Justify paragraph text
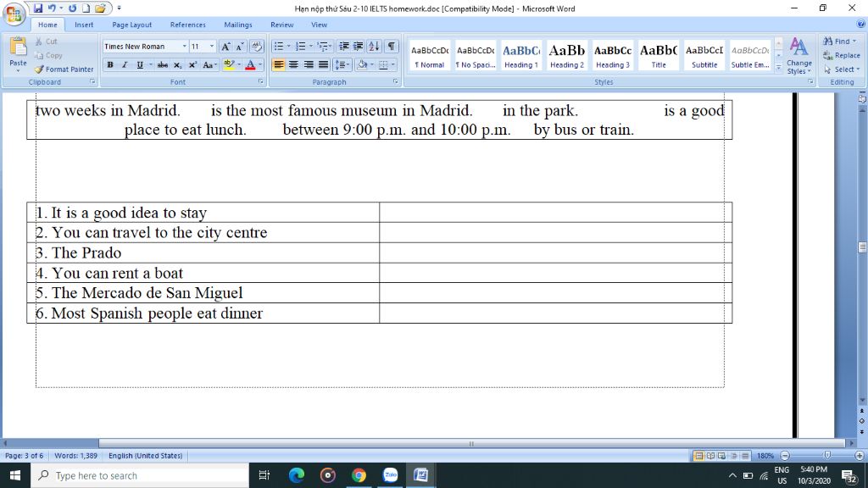 tap(323, 64)
